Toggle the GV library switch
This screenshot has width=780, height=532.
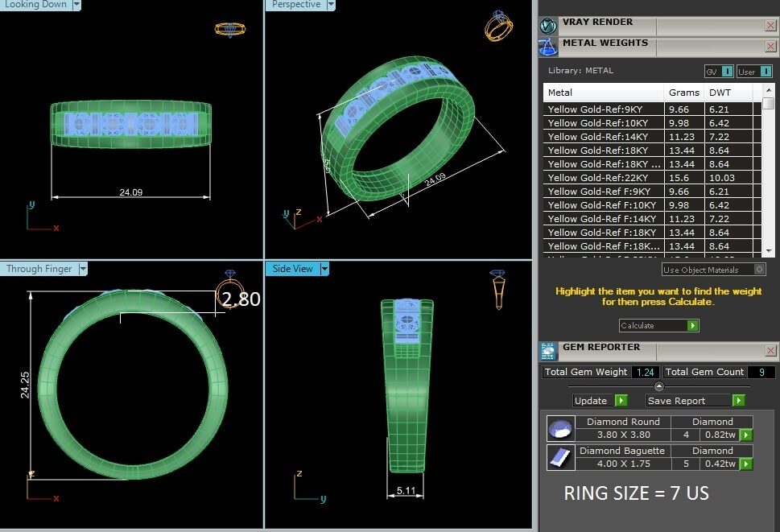719,72
